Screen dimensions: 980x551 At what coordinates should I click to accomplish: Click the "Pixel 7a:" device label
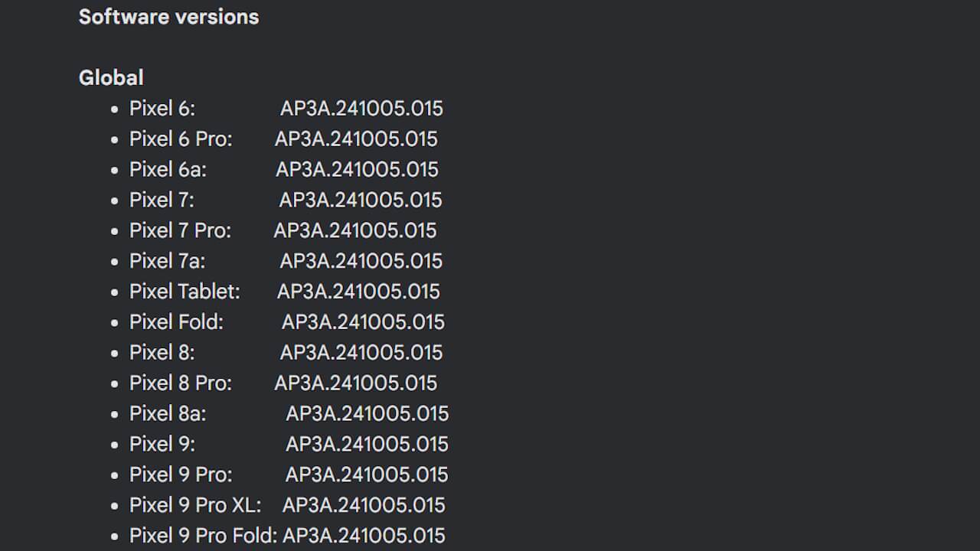167,261
